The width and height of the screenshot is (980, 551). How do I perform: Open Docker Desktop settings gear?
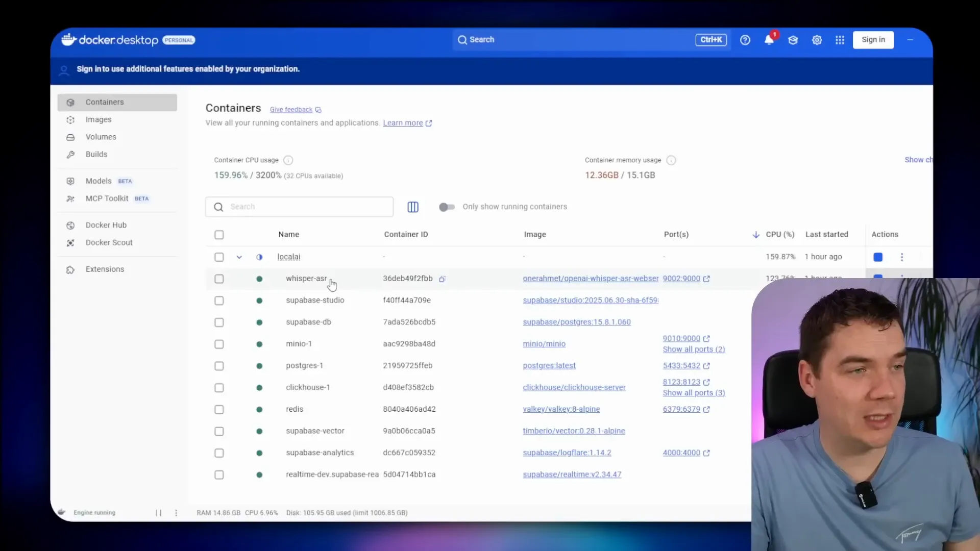point(817,40)
